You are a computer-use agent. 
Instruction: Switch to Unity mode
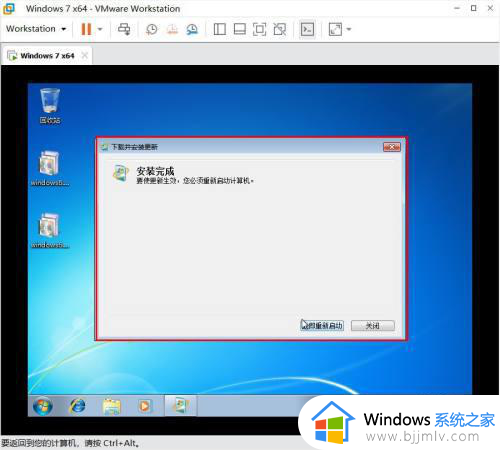(x=280, y=29)
